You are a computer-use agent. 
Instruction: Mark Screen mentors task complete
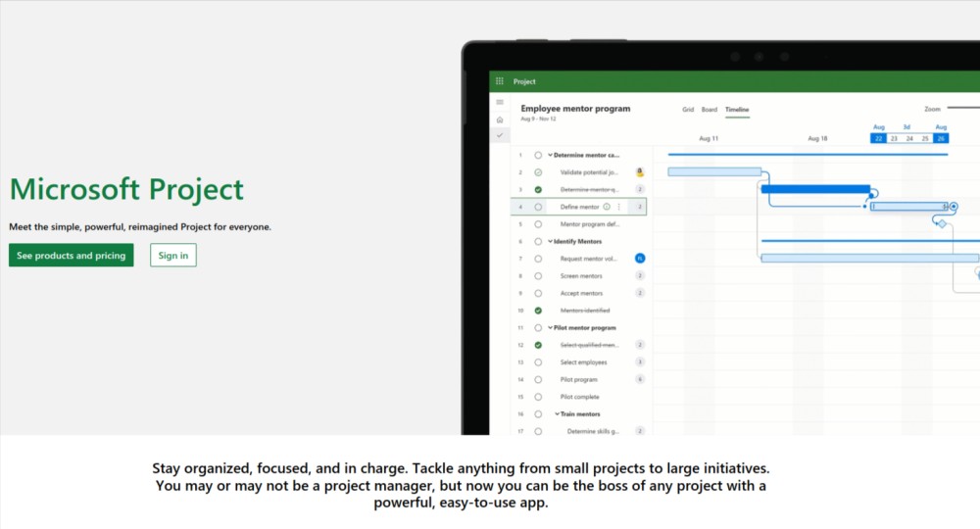538,276
